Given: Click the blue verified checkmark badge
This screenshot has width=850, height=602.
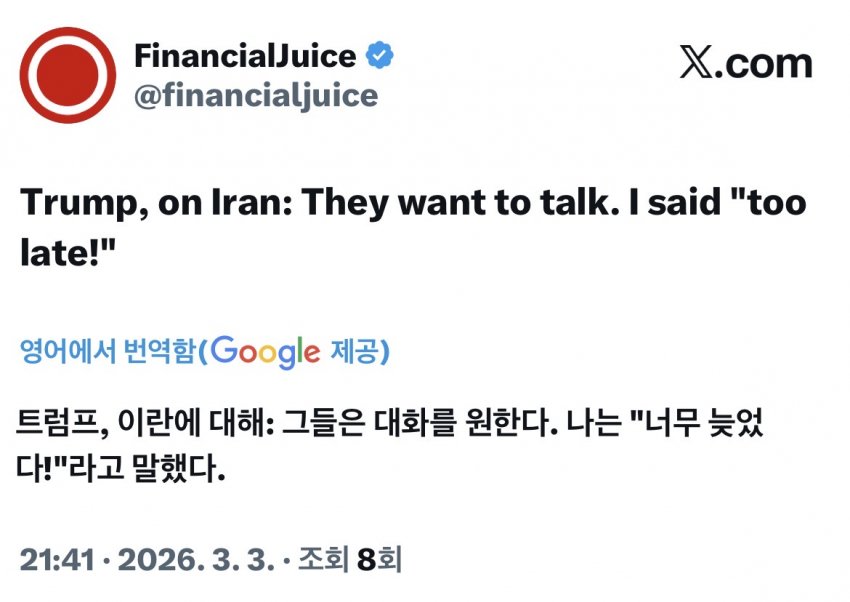Looking at the screenshot, I should pyautogui.click(x=379, y=56).
